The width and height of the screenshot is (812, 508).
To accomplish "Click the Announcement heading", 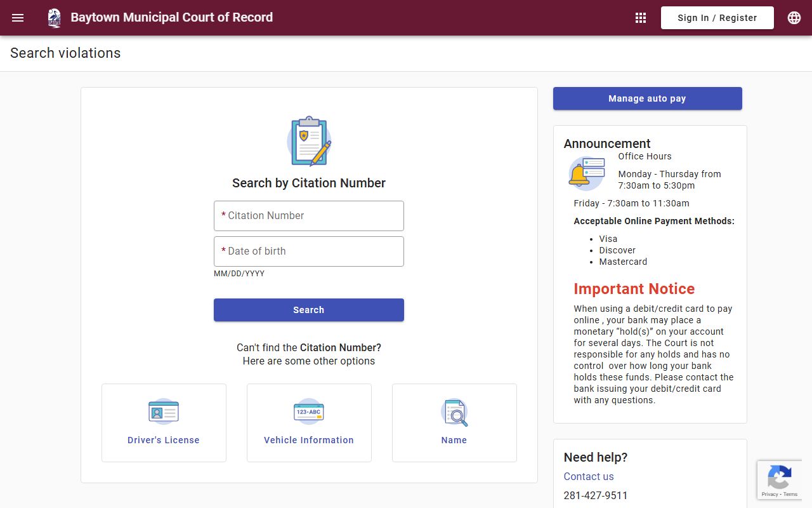I will click(x=607, y=144).
